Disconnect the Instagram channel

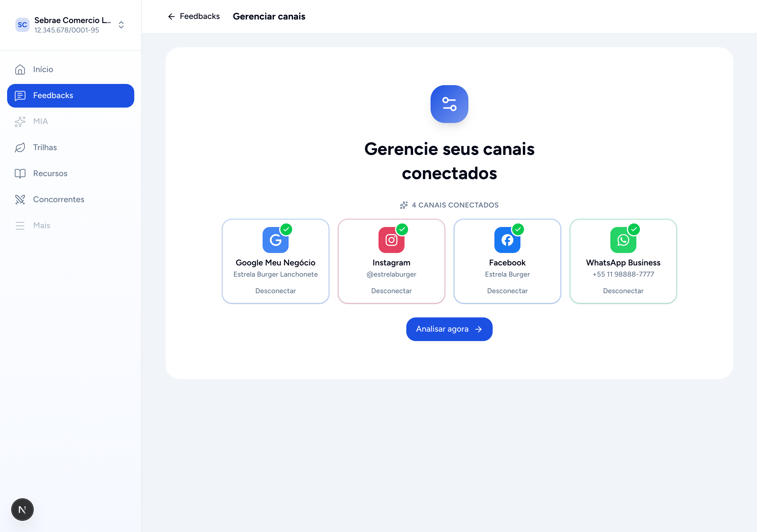[391, 291]
